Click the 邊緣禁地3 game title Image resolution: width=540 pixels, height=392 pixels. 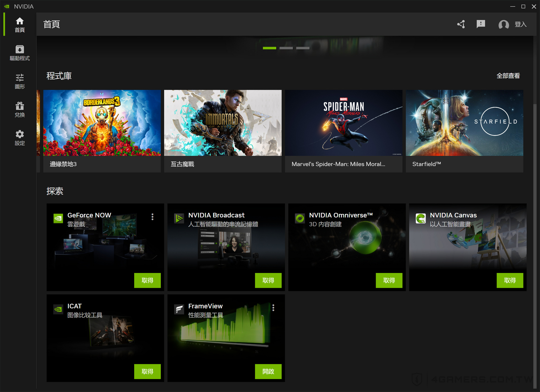(x=63, y=164)
